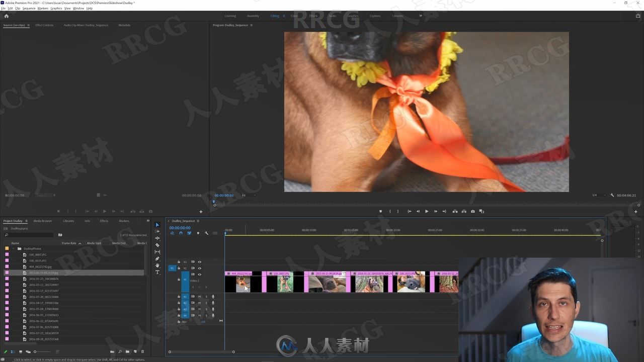Collapse the DudleyPhotos bin

(14, 248)
